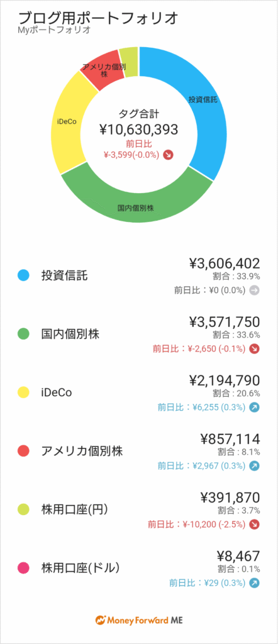This screenshot has height=644, width=278.
Task: Click the ¥10,630,393 total amount
Action: [x=139, y=130]
